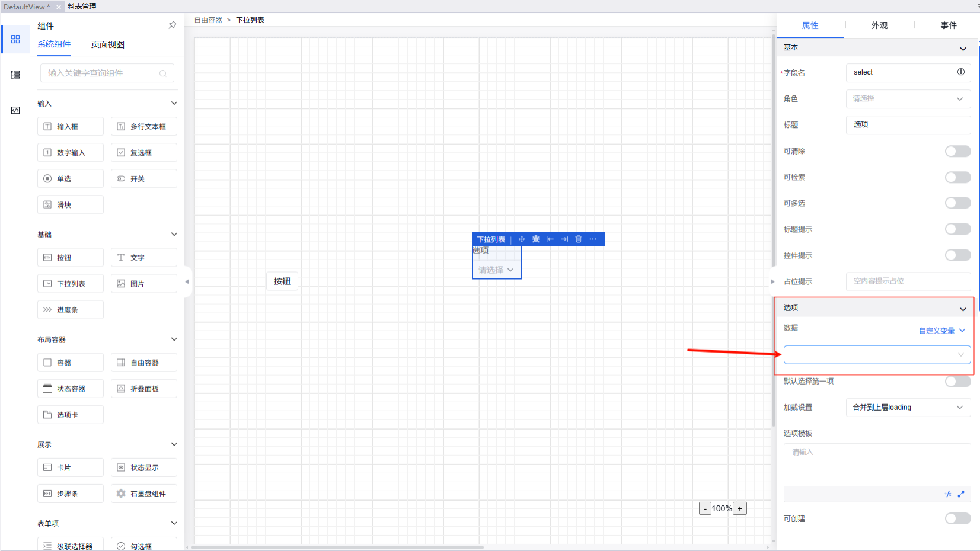Open the 自定义变量 data source dropdown
The width and height of the screenshot is (980, 551).
tap(942, 331)
